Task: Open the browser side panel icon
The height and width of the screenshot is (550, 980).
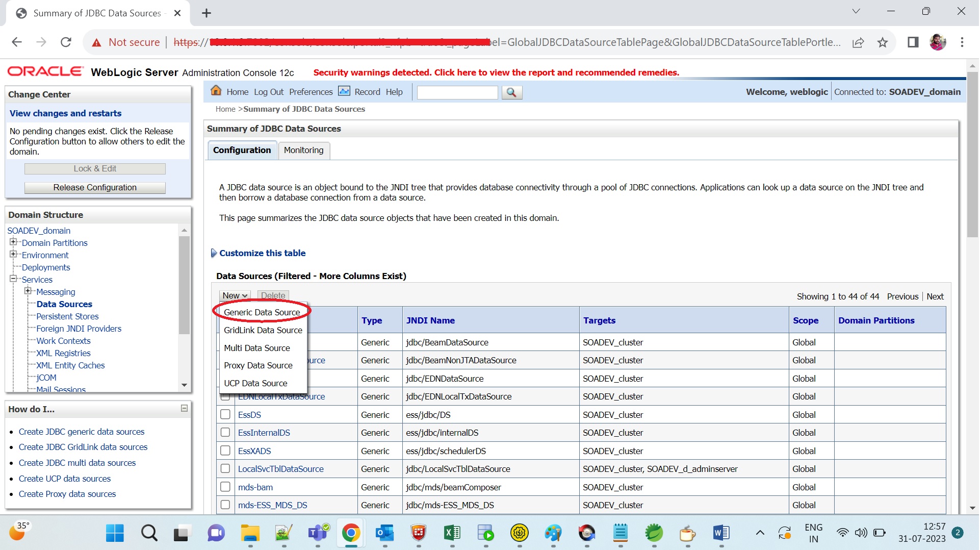Action: 913,42
